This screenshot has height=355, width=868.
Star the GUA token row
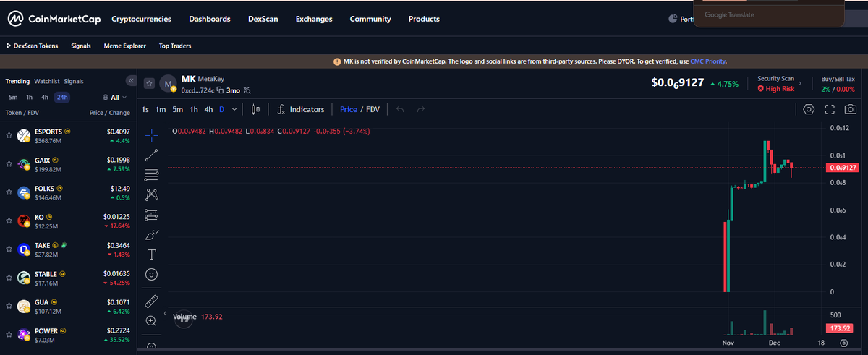coord(9,307)
